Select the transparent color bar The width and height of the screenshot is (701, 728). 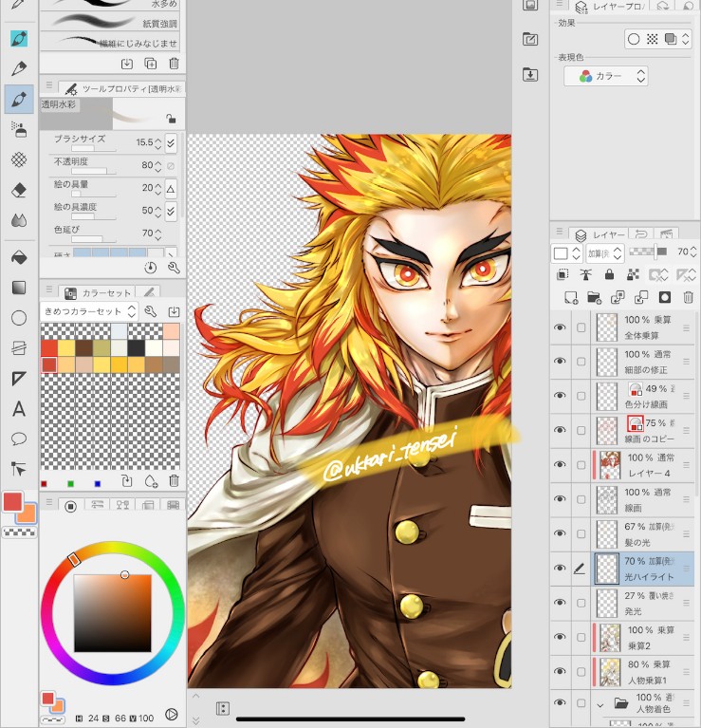[20, 533]
